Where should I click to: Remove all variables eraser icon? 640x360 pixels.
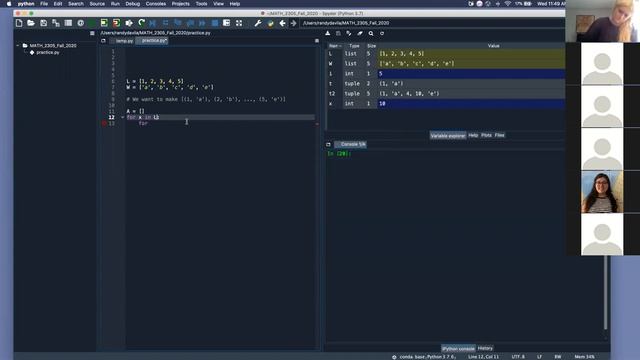[x=360, y=33]
